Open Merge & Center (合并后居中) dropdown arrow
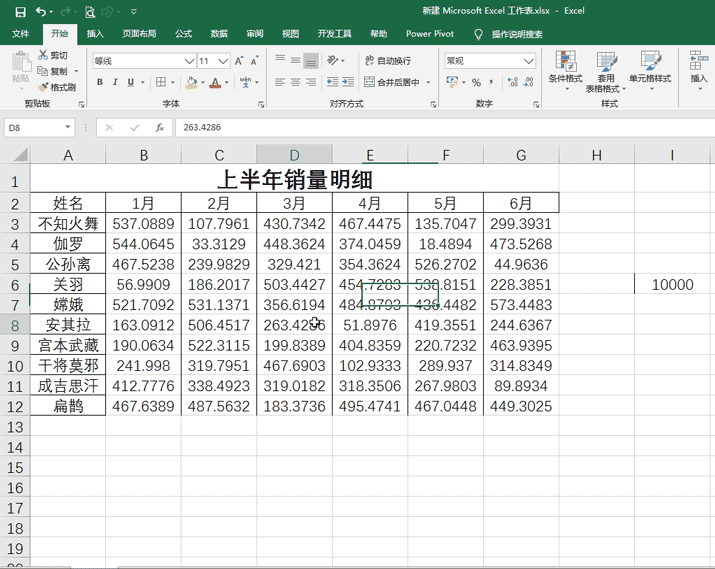 pyautogui.click(x=428, y=83)
